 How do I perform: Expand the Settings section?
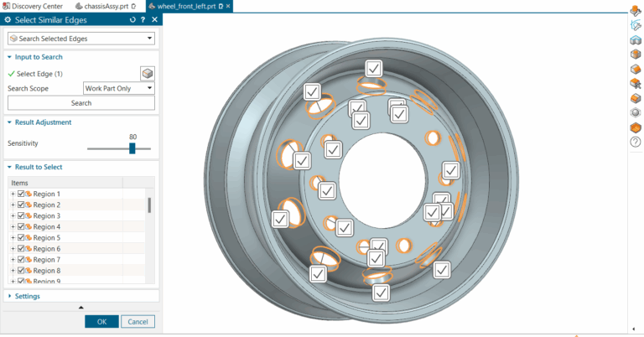[9, 296]
